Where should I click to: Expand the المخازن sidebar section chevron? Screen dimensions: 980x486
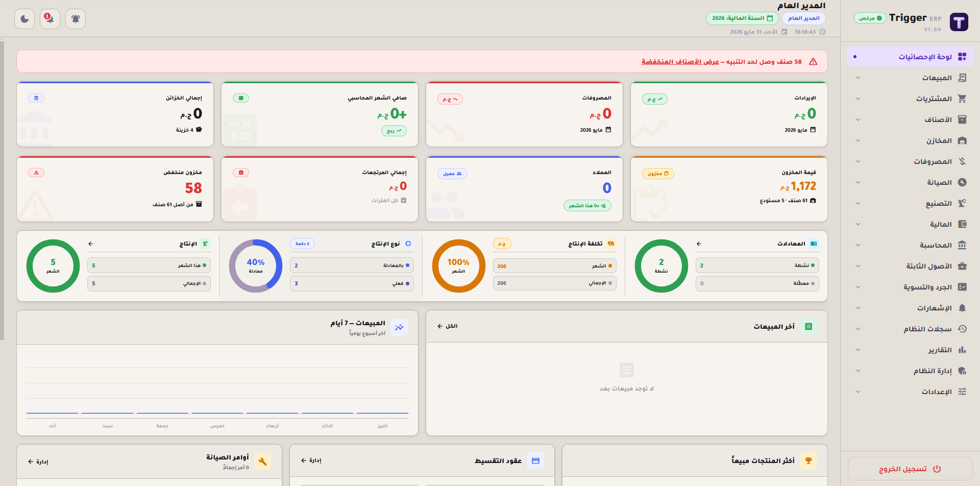858,140
